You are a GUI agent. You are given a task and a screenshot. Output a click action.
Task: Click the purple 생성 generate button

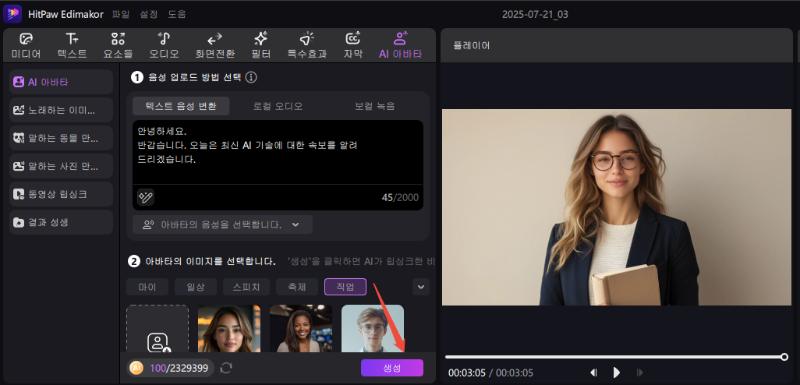[x=392, y=368]
